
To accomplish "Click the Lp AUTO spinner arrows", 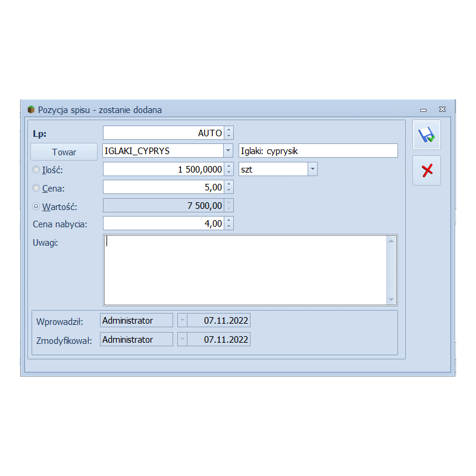I will [230, 133].
